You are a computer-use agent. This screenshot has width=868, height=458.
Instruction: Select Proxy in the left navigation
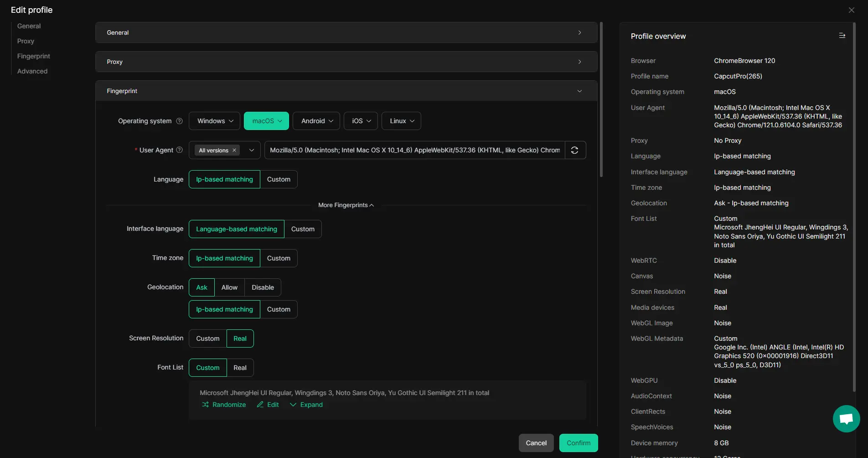pos(26,41)
